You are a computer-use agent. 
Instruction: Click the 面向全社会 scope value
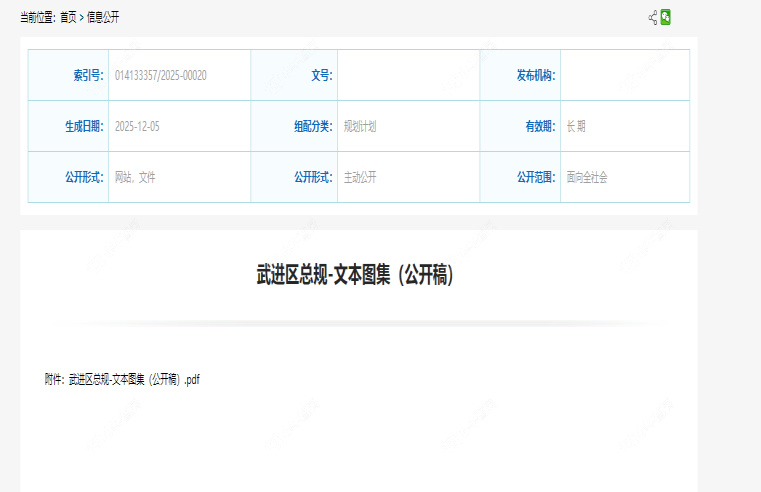click(x=587, y=177)
